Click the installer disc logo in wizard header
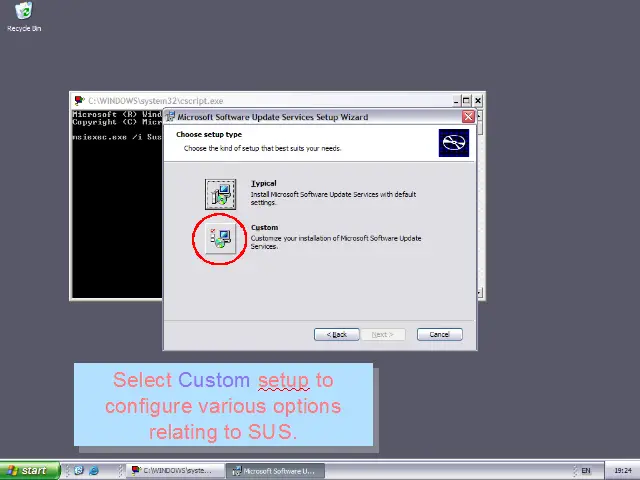The image size is (640, 480). [454, 143]
